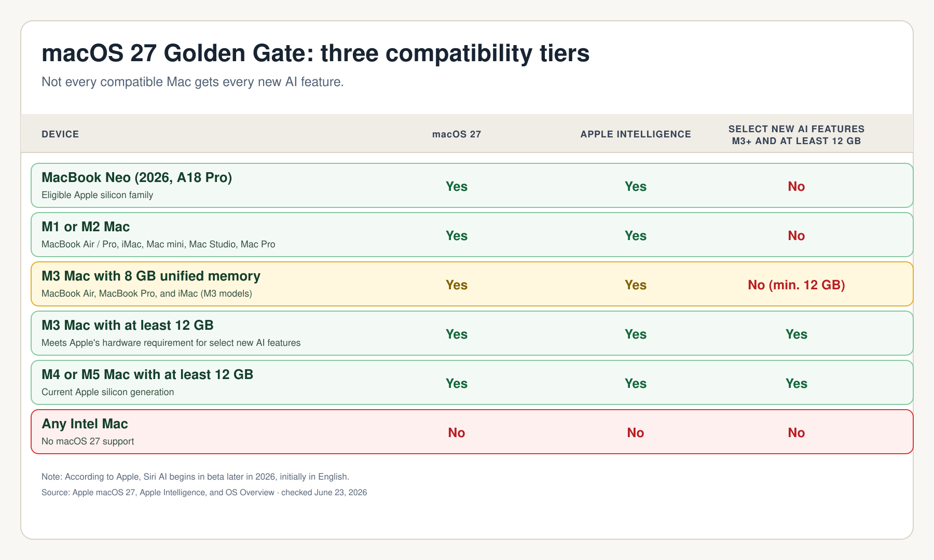Screen dimensions: 934x560
Task: Select 'M1 or M2 Mac' row title
Action: coord(86,227)
